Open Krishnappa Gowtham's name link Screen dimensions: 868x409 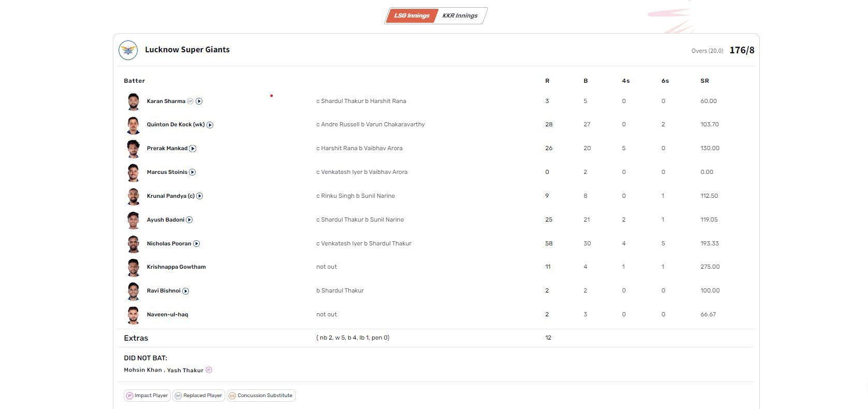pyautogui.click(x=176, y=267)
